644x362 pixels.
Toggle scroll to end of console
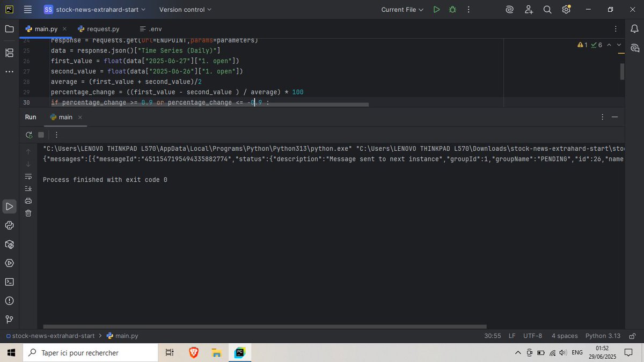pos(28,188)
